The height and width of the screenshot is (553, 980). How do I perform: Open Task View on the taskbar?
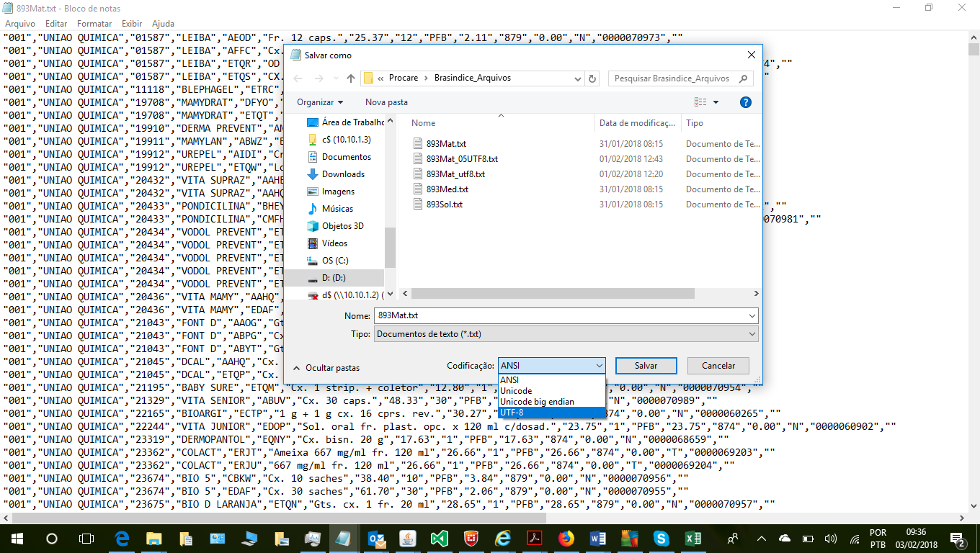tap(86, 539)
